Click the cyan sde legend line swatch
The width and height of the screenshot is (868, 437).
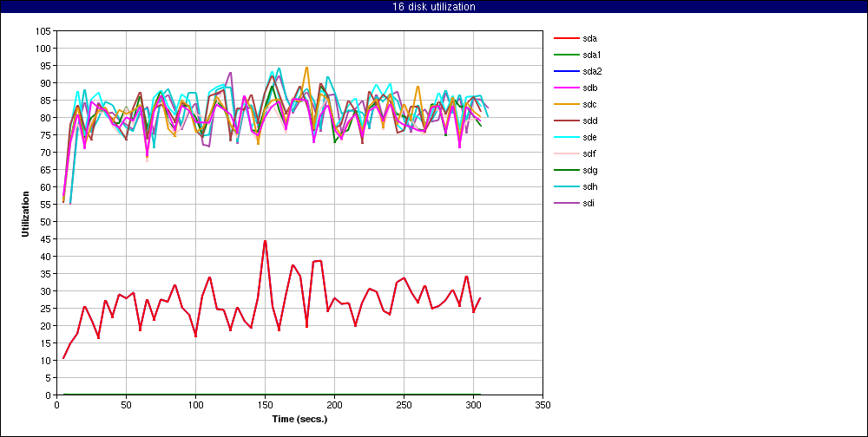(x=566, y=137)
